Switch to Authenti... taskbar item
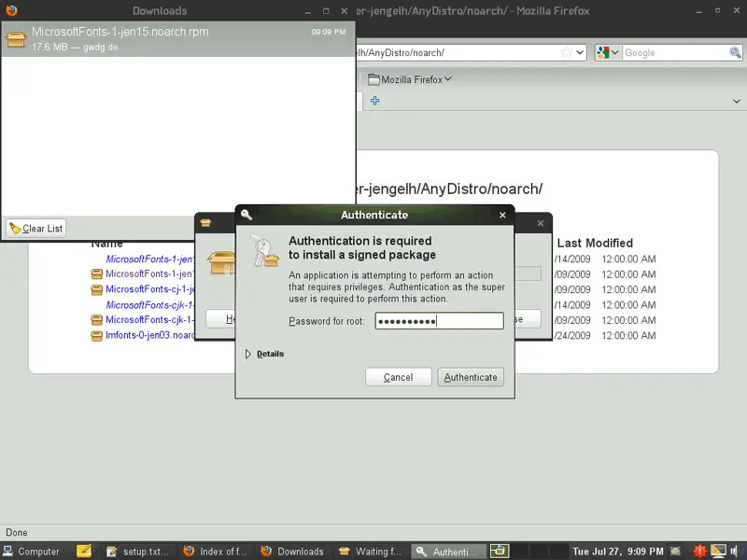Image resolution: width=747 pixels, height=560 pixels. click(x=448, y=552)
